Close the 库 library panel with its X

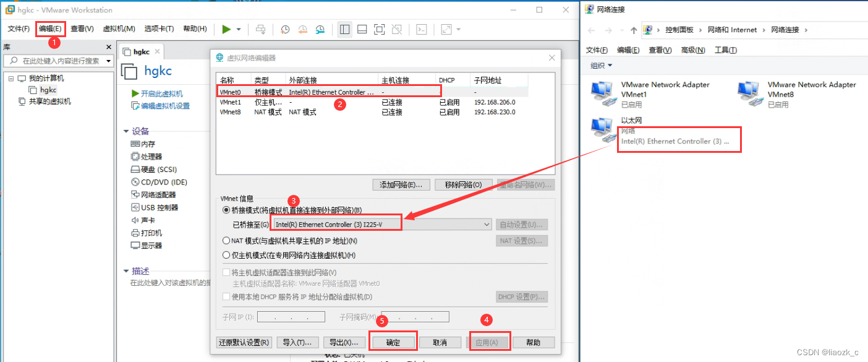click(x=108, y=47)
